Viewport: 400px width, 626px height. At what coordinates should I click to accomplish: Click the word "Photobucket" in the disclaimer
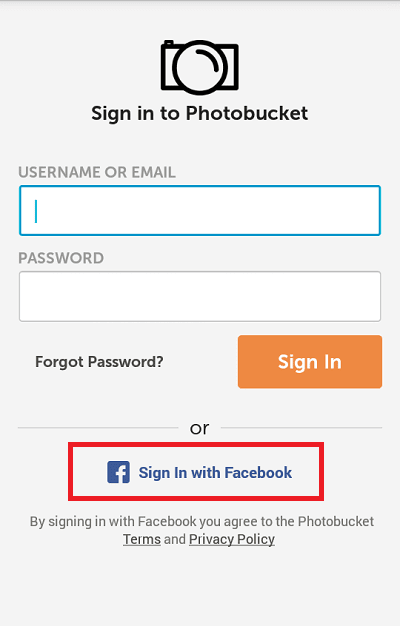pos(336,521)
